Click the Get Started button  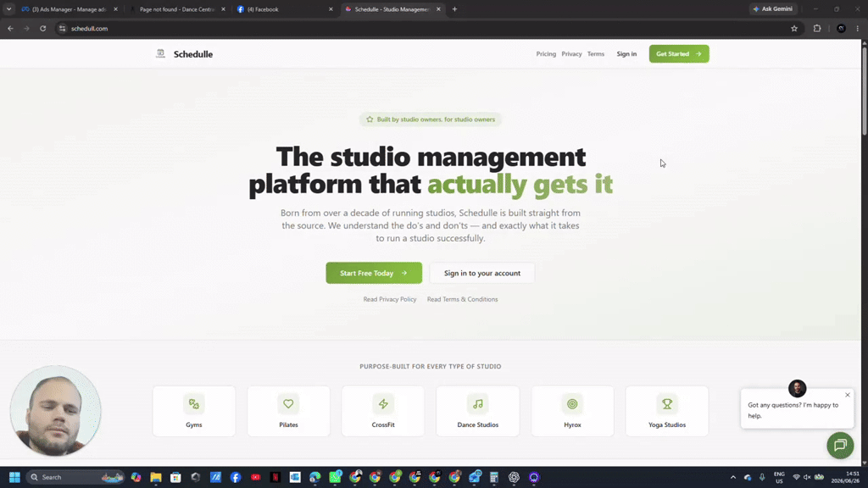679,53
